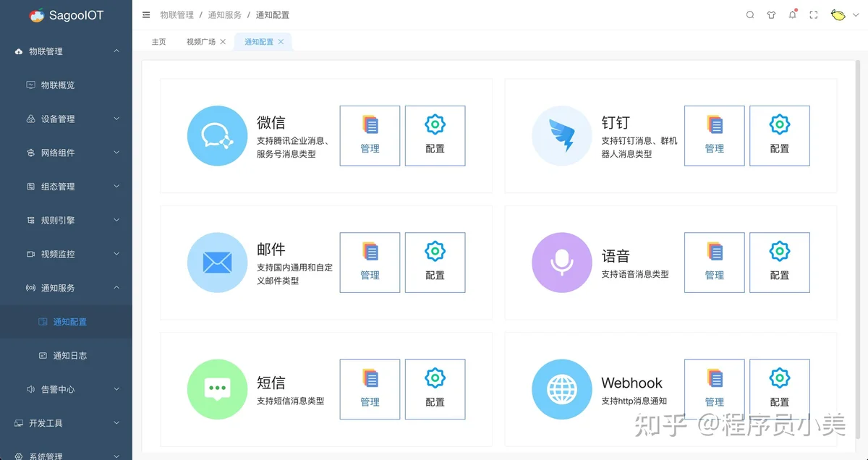
Task: Click the Webhook card title
Action: 631,383
